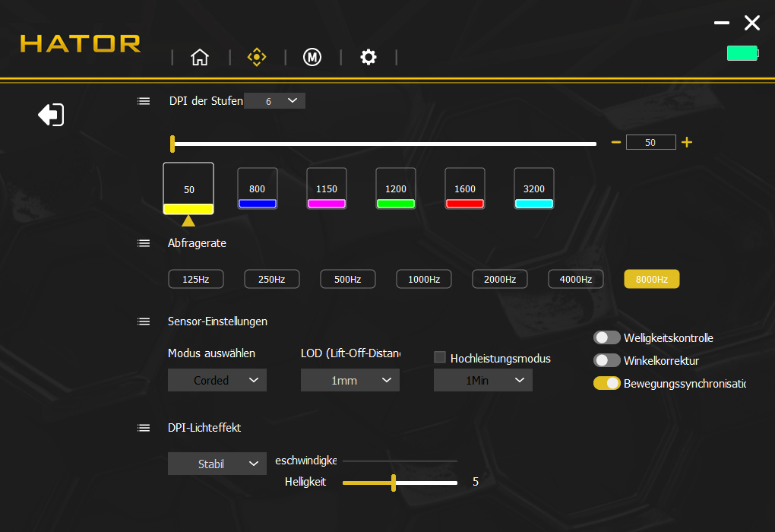Viewport: 775px width, 532px height.
Task: Set polling rate to 4000Hz
Action: 576,279
